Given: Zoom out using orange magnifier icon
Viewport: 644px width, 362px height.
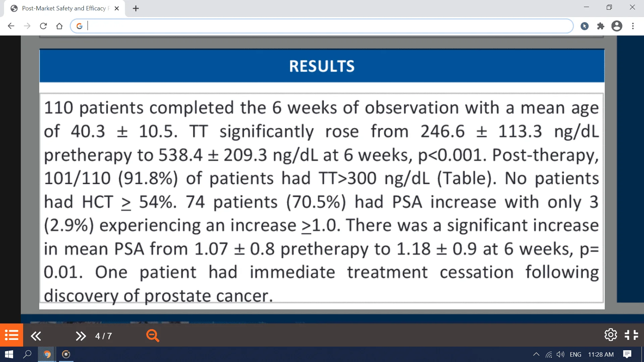Looking at the screenshot, I should [153, 336].
